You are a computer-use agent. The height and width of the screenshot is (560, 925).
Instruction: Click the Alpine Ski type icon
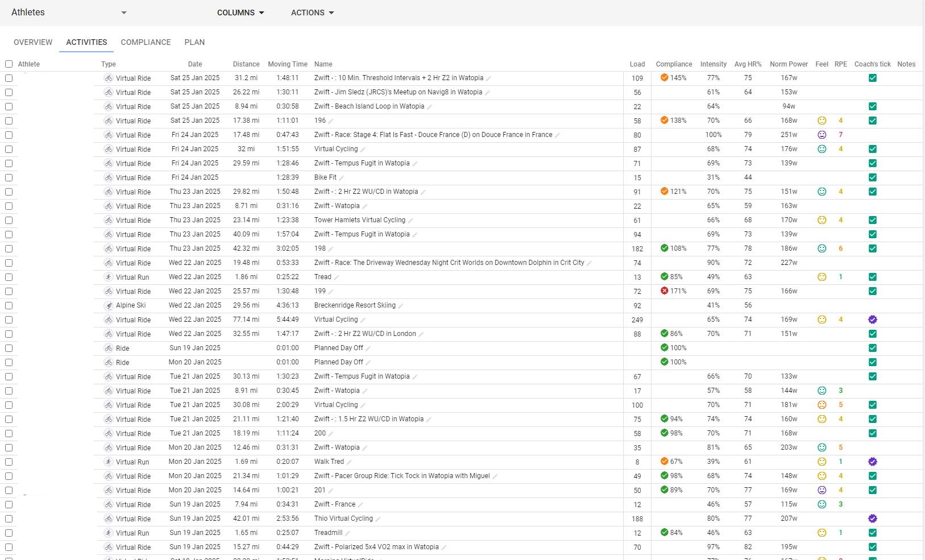pyautogui.click(x=109, y=305)
